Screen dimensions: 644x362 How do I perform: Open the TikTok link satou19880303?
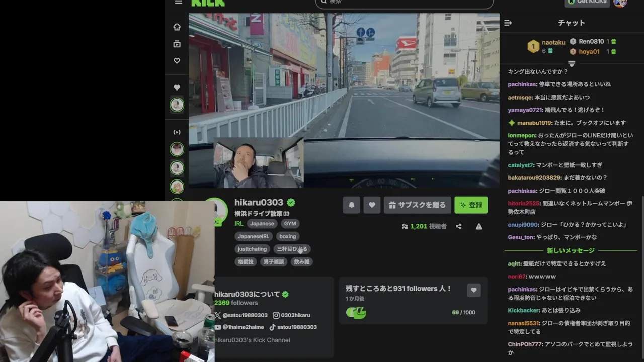click(x=293, y=327)
